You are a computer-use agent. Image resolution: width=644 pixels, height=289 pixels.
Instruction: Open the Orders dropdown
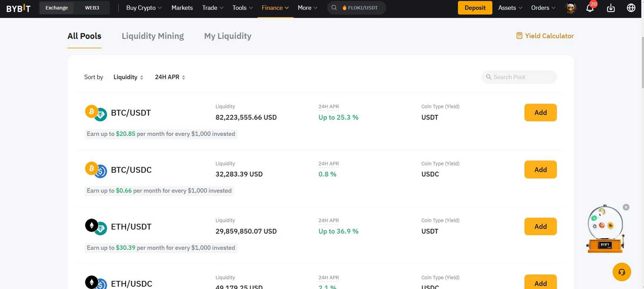543,8
